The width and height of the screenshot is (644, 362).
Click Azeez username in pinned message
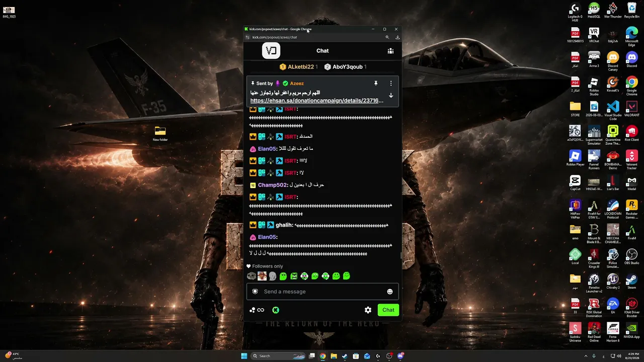click(x=297, y=83)
